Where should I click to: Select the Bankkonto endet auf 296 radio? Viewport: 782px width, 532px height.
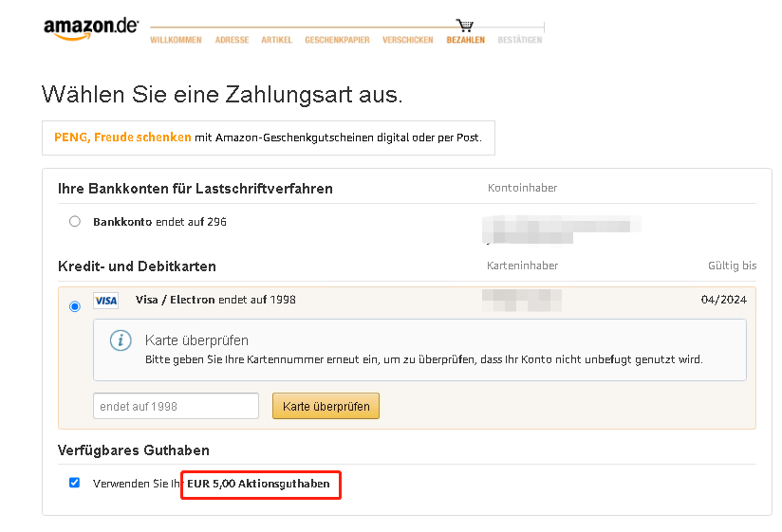point(75,221)
